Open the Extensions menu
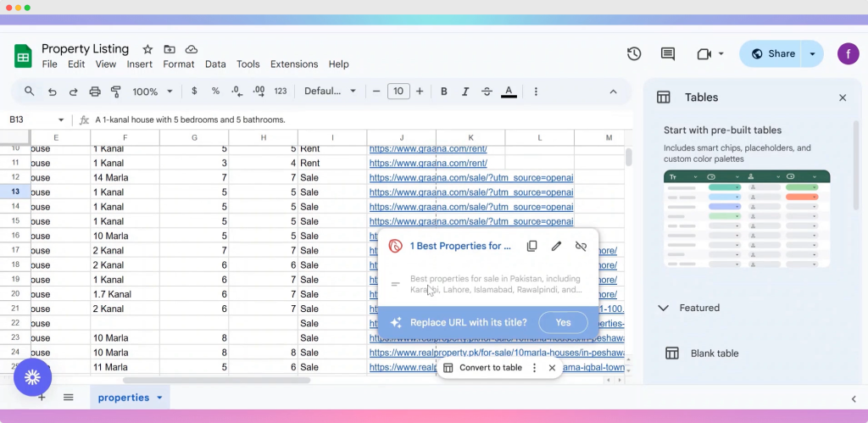868x423 pixels. 293,64
